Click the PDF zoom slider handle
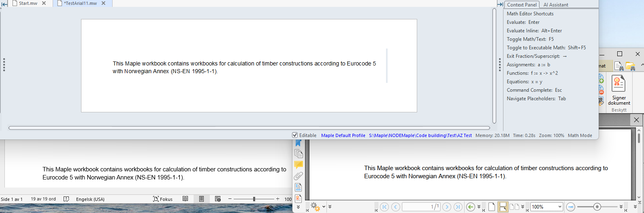Image resolution: width=644 pixels, height=213 pixels. [597, 207]
